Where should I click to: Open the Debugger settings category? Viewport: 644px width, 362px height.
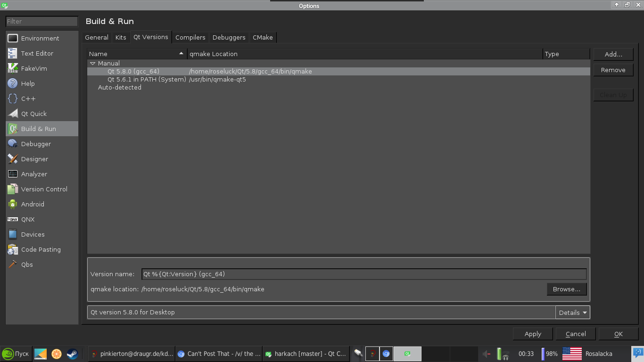[42, 144]
